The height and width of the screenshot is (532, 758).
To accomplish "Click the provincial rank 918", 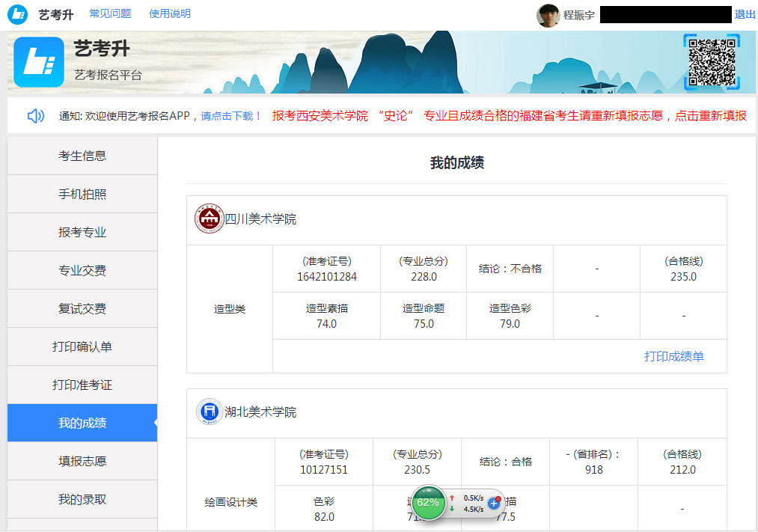I will click(x=593, y=470).
